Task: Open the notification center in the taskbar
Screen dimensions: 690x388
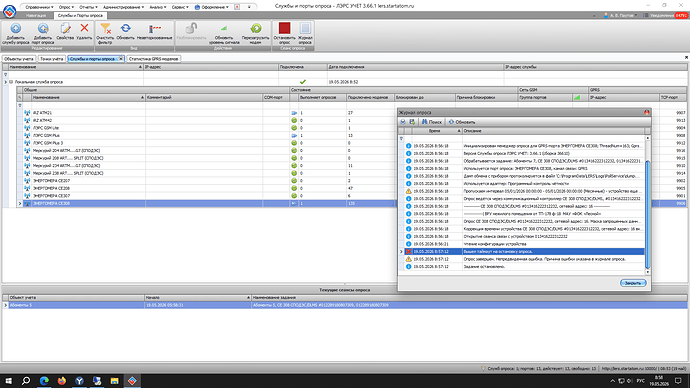Action: [x=679, y=381]
